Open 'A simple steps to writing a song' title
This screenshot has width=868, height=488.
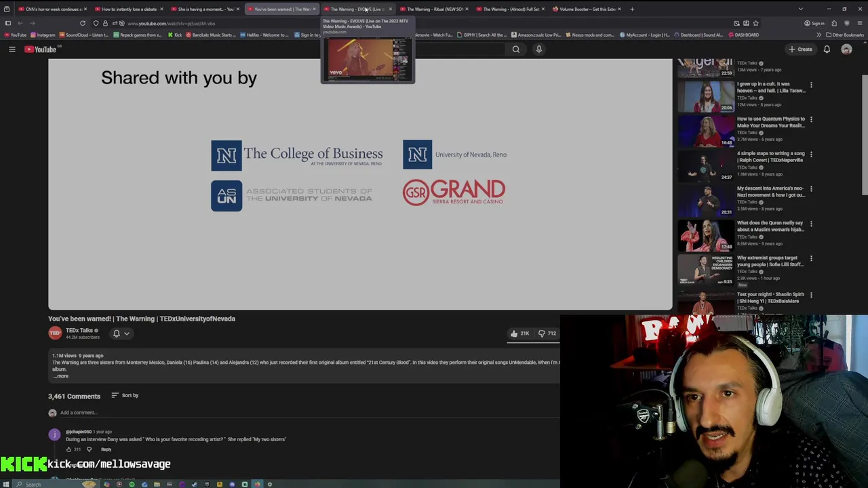point(771,157)
